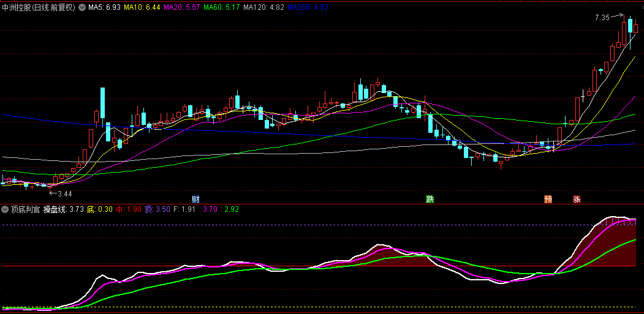
Task: Expand the 顶底判官 indicator menu arrow
Action: tap(6, 209)
